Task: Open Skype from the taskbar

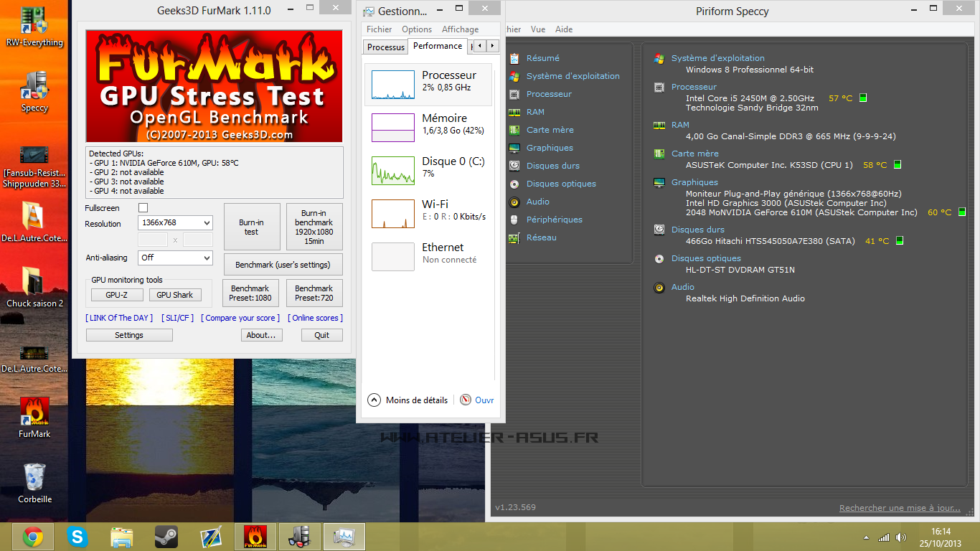Action: (x=77, y=537)
